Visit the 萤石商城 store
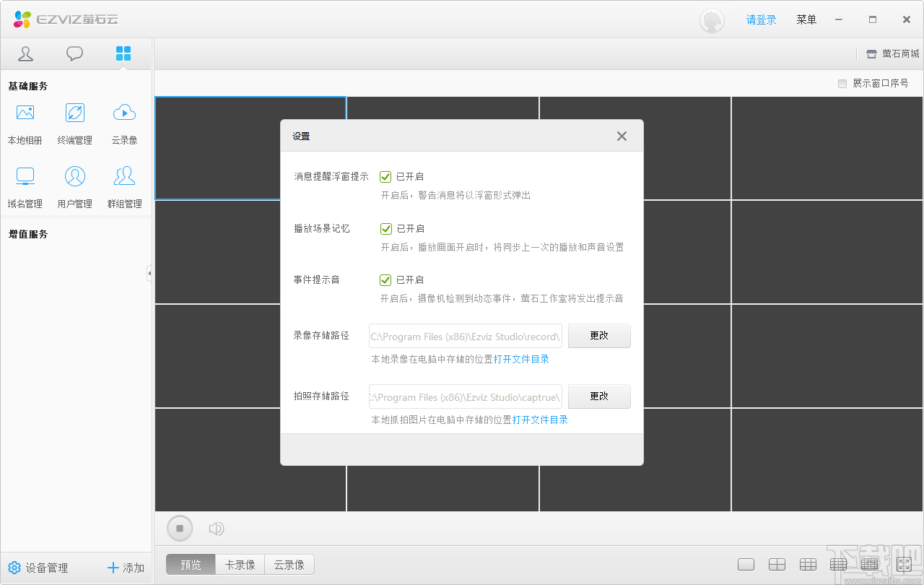The width and height of the screenshot is (924, 585). [x=892, y=53]
